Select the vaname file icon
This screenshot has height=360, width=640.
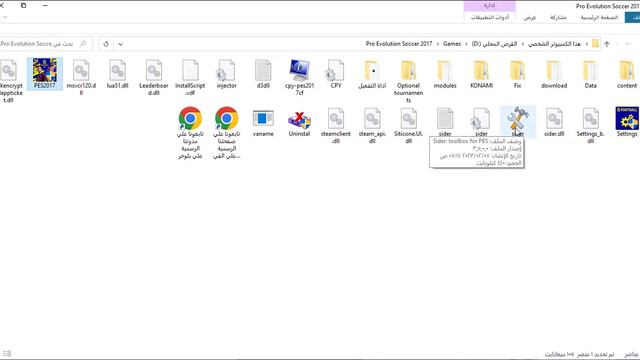pos(263,122)
